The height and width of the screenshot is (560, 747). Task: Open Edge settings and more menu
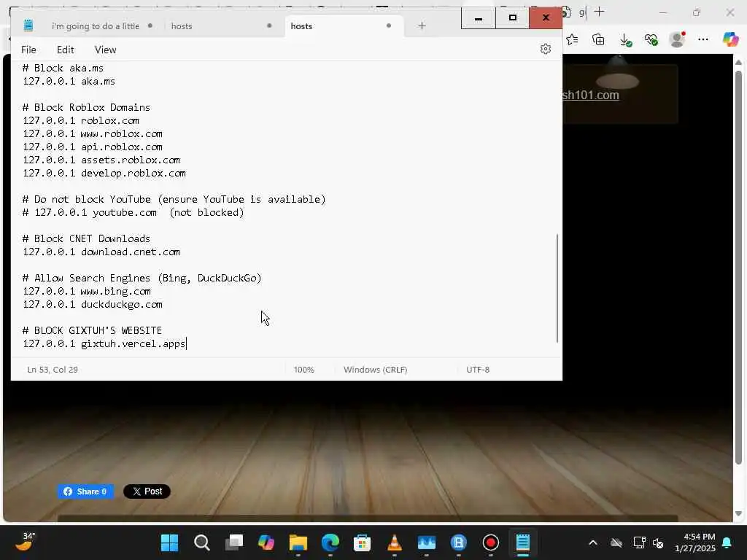coord(703,39)
